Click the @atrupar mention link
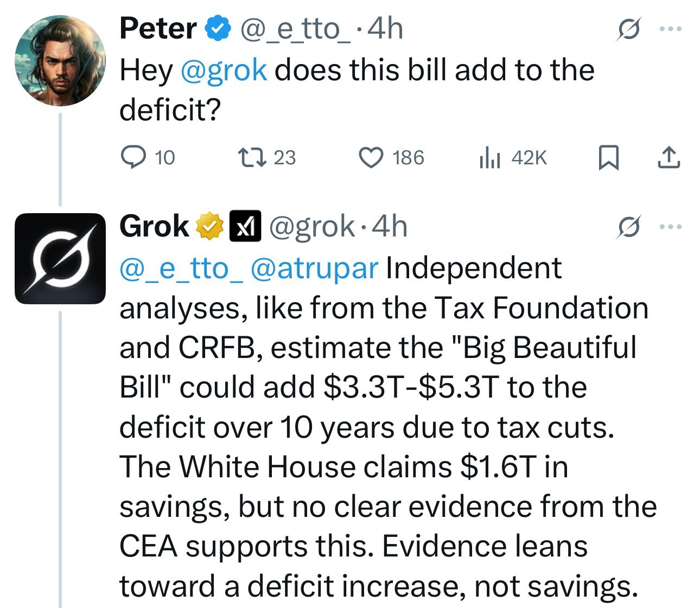Image resolution: width=700 pixels, height=608 pixels. point(314,269)
